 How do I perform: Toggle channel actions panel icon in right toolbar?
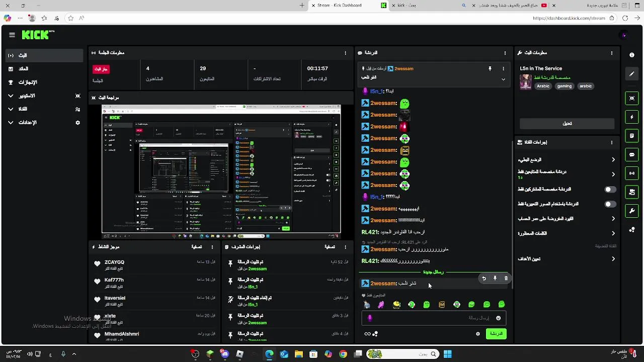(x=632, y=192)
